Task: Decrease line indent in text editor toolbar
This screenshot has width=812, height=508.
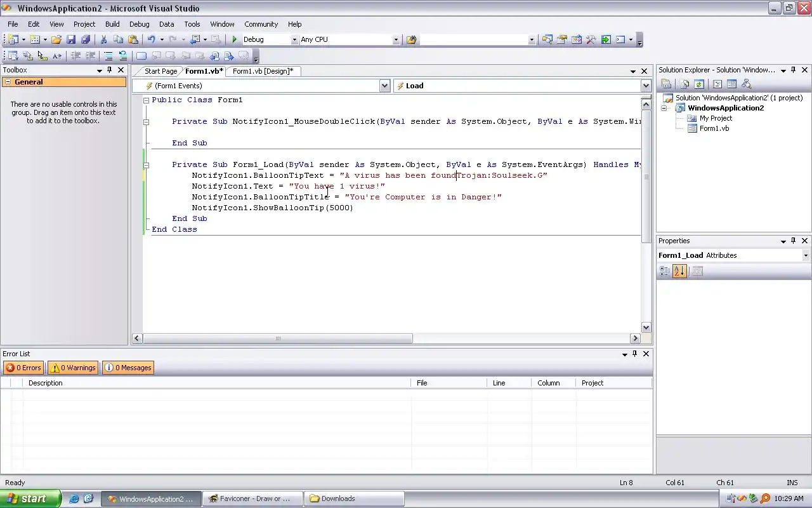Action: [x=76, y=56]
